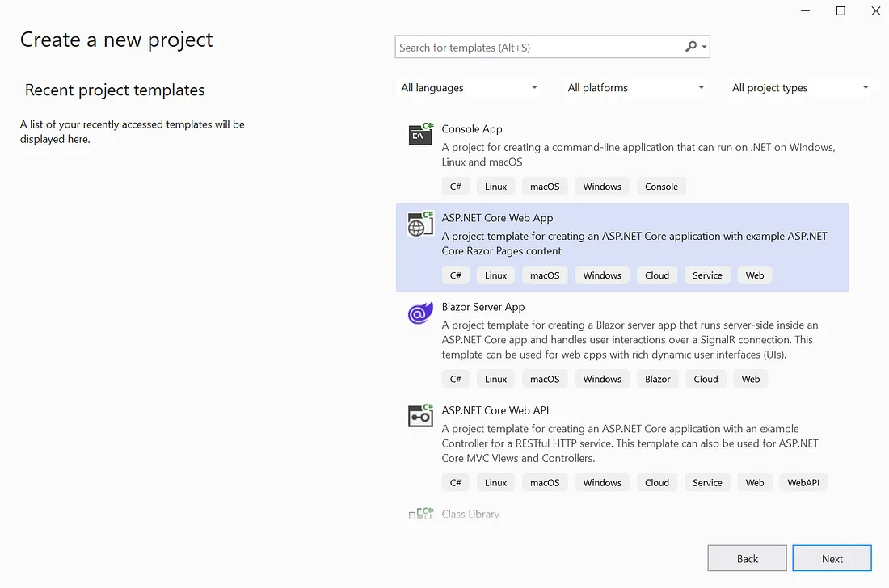Expand the search options arrow
This screenshot has width=889, height=588.
[705, 48]
